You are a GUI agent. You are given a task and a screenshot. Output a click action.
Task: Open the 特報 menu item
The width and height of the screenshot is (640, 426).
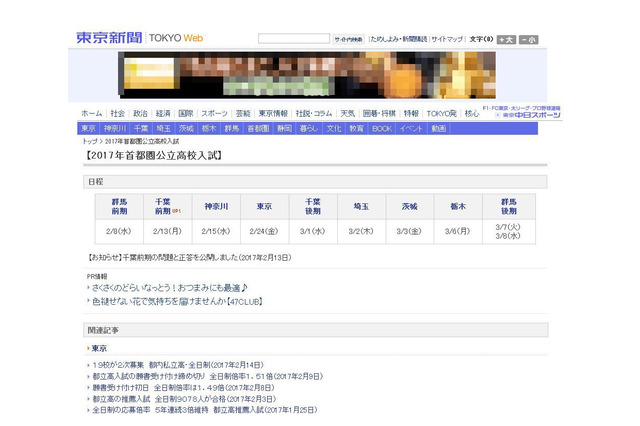pos(411,113)
